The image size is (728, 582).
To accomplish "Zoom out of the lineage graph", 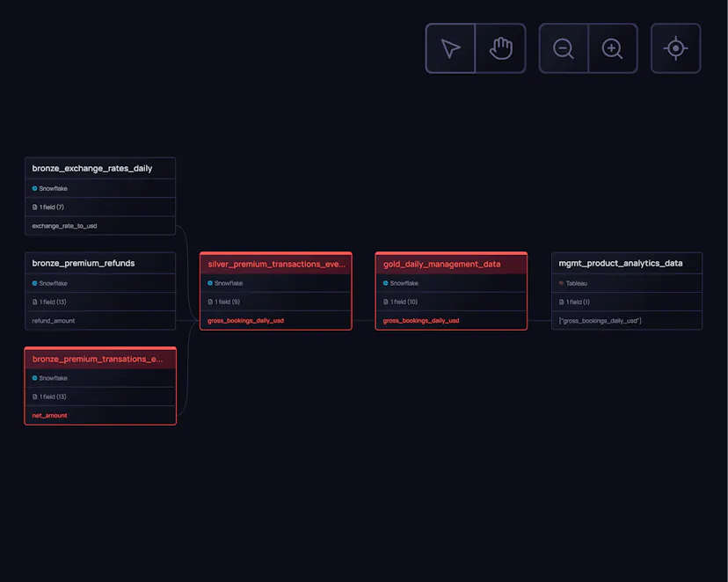I will click(x=564, y=48).
